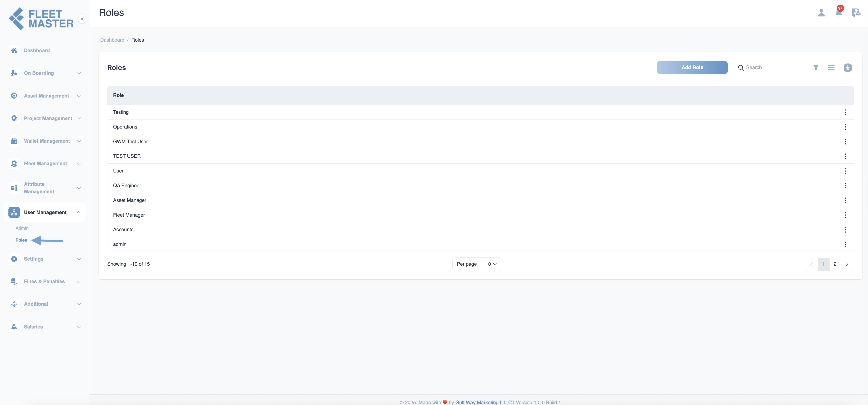Click the Asset Management sidebar icon
This screenshot has width=868, height=405.
coord(14,96)
